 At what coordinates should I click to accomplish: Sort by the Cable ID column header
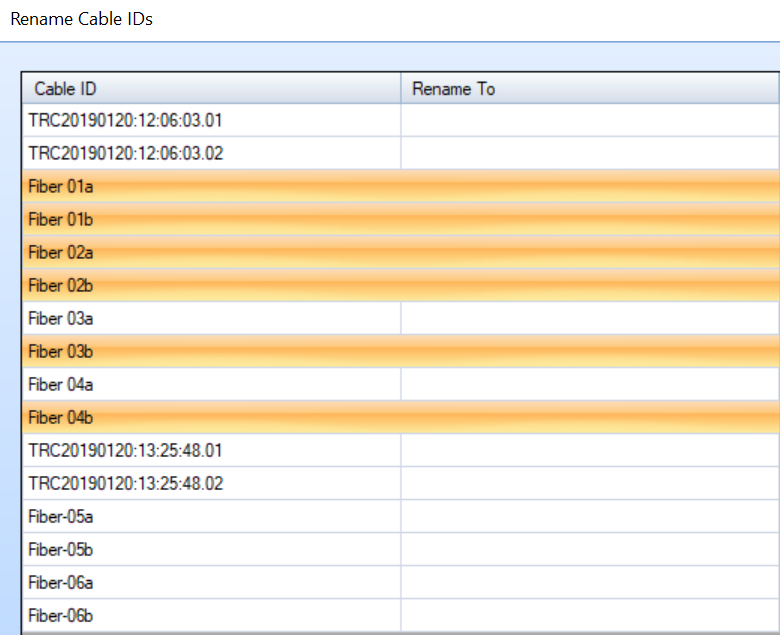pyautogui.click(x=211, y=89)
